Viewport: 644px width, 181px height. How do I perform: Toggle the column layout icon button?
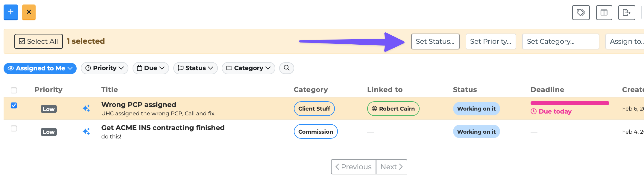coord(604,13)
